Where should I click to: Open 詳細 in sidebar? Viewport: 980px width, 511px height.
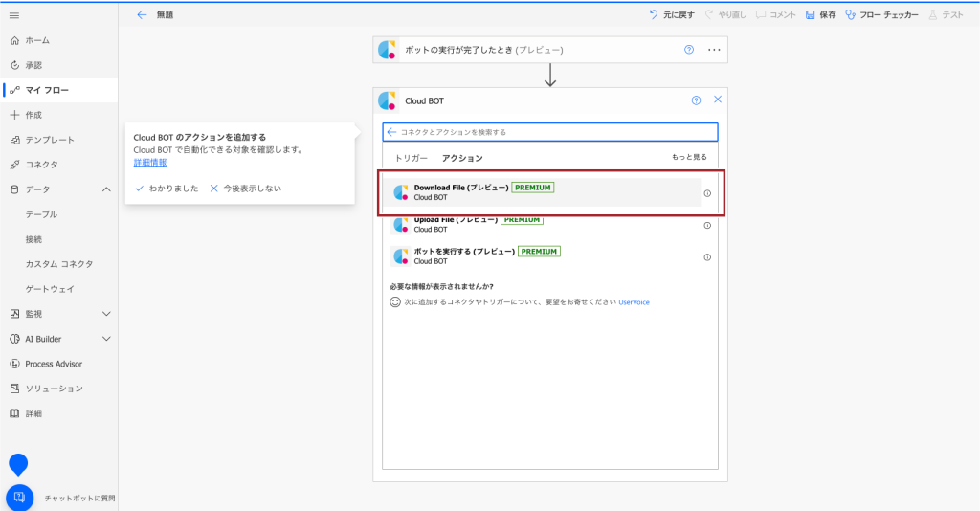pyautogui.click(x=33, y=413)
